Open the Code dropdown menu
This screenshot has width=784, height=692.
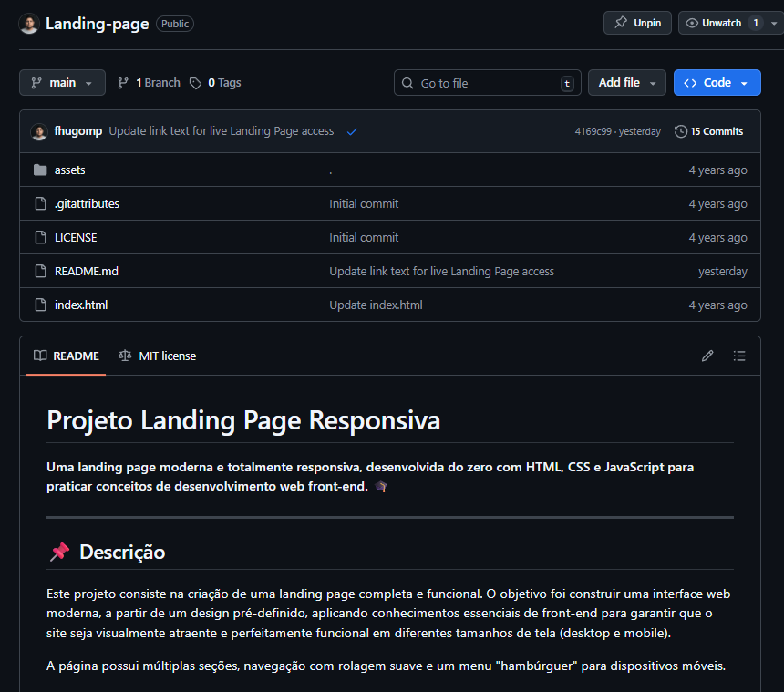click(x=717, y=82)
